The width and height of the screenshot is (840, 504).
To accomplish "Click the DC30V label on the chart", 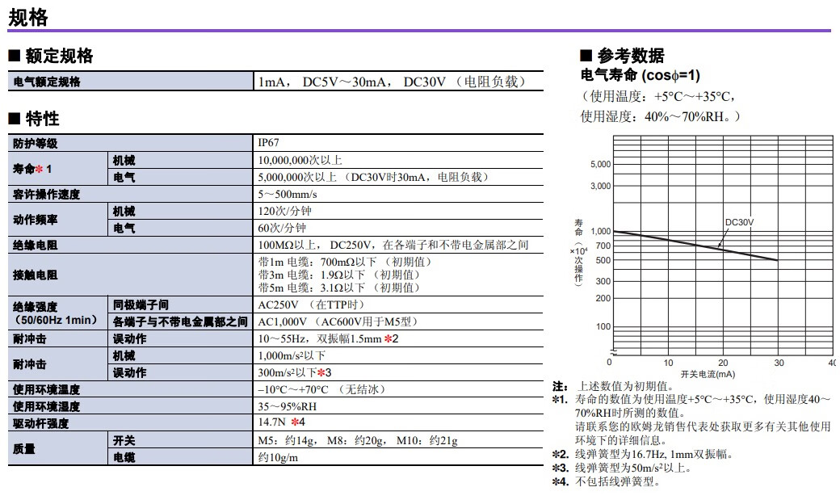I will [738, 221].
